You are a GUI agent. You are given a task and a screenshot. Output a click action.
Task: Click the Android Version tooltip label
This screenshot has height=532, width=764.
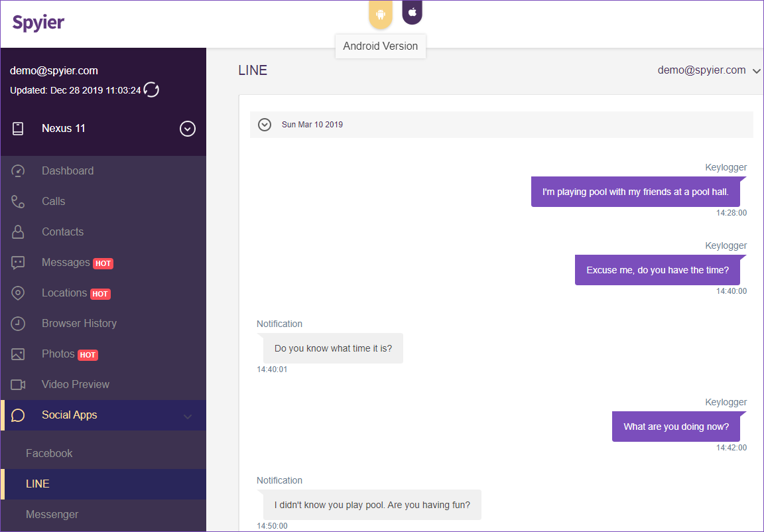click(381, 46)
